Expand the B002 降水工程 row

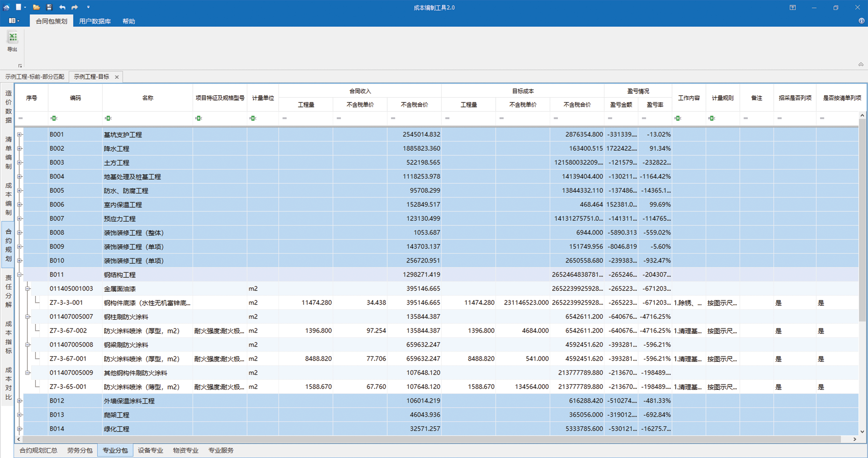coord(19,149)
